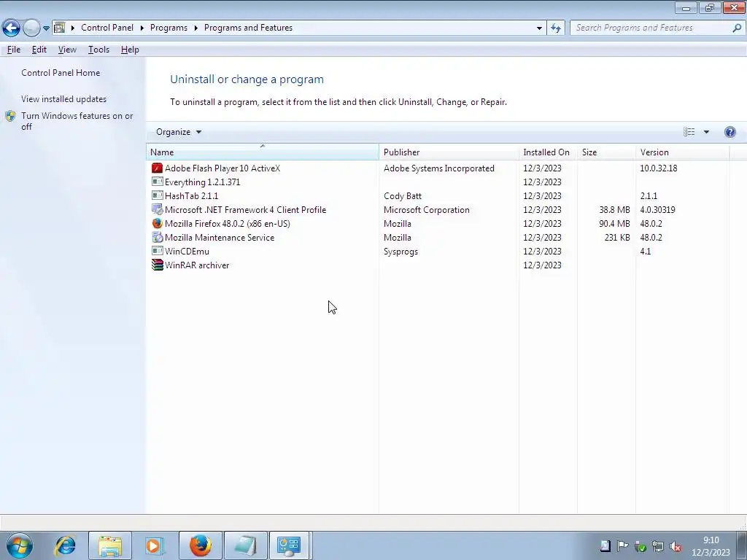Open the File menu
Viewport: 747px width, 560px height.
13,50
